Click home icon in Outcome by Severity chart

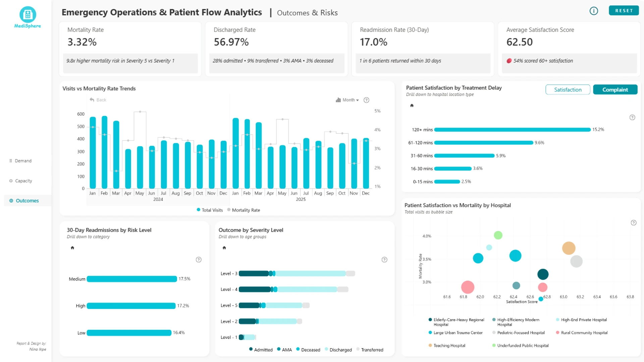click(x=224, y=248)
